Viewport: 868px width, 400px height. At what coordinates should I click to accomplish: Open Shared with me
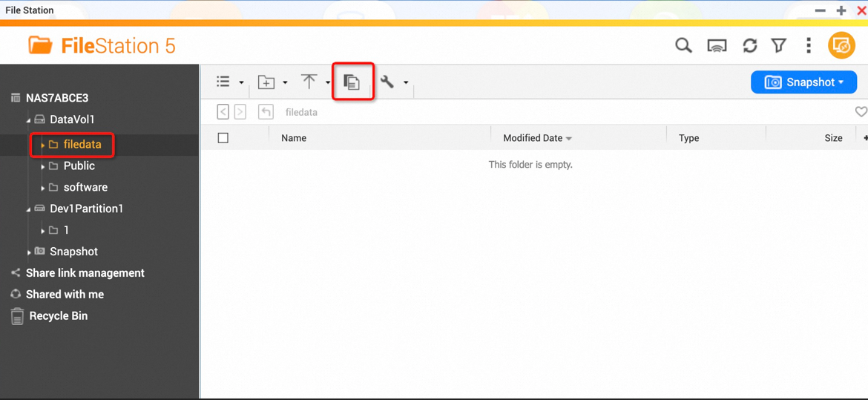65,294
